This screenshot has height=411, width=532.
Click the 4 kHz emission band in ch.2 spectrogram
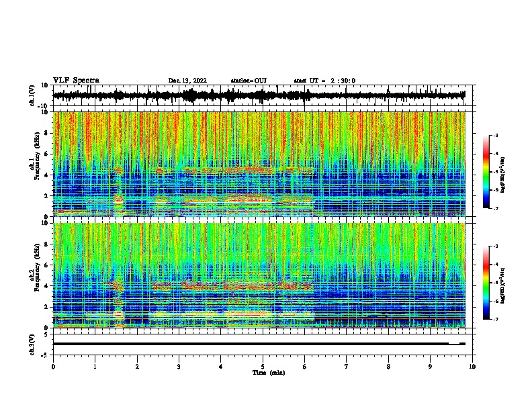click(x=232, y=285)
